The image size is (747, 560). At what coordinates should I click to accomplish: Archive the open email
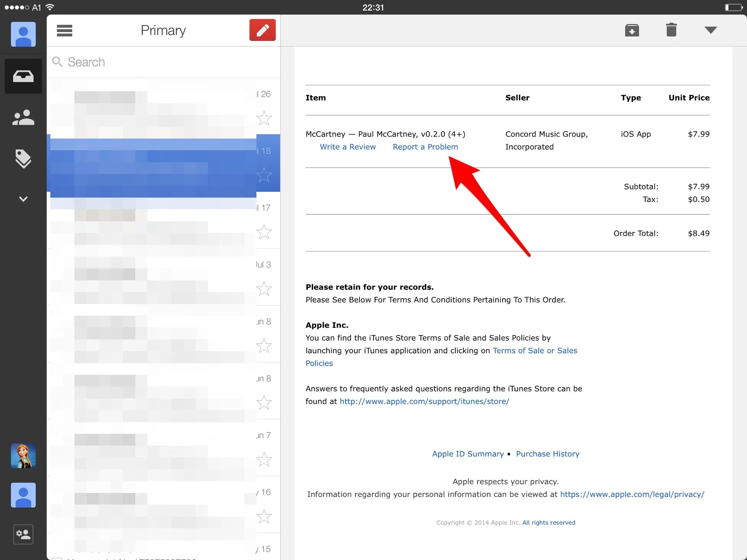(632, 30)
